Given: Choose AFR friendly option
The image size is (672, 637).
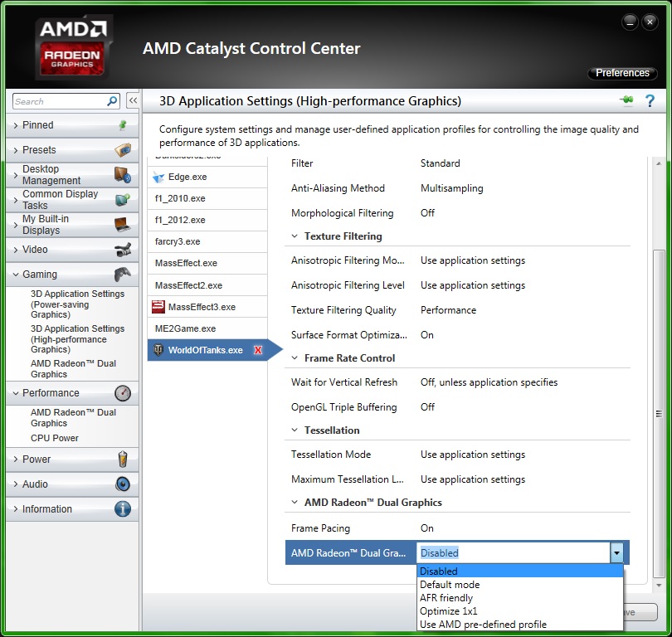Looking at the screenshot, I should (x=520, y=597).
